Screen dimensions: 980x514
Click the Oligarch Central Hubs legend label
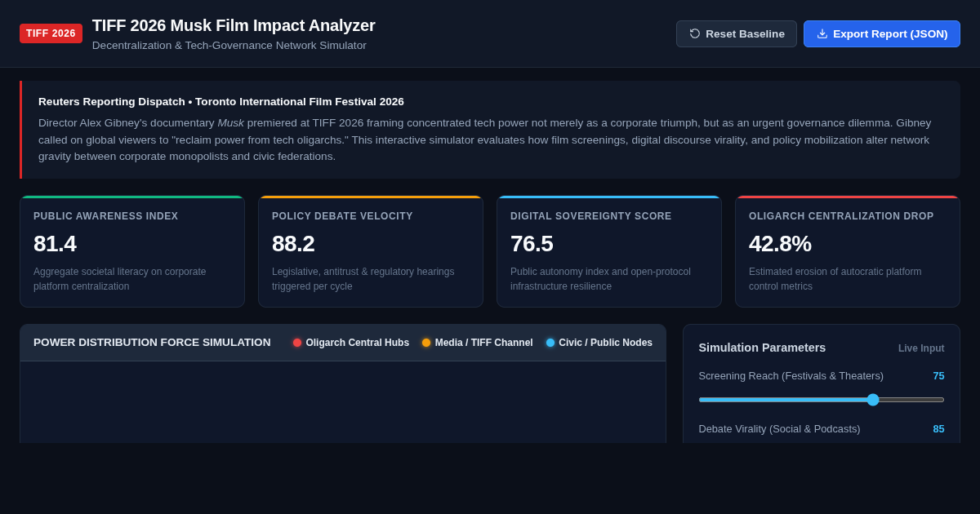(358, 343)
